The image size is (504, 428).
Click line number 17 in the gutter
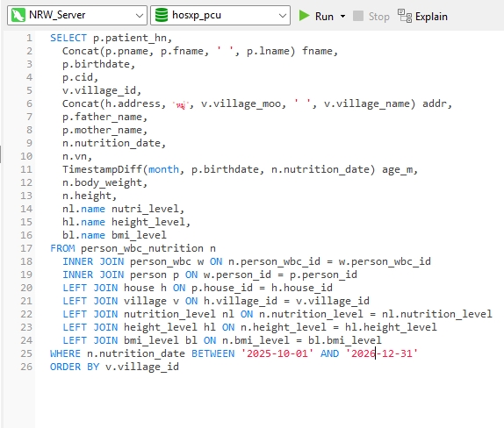26,248
